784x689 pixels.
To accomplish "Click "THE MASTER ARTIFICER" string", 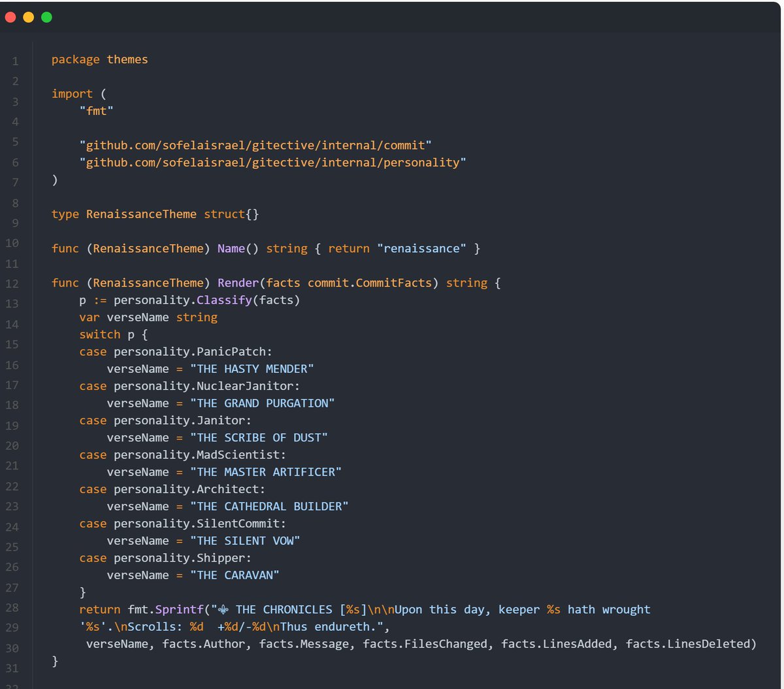I will click(x=266, y=472).
